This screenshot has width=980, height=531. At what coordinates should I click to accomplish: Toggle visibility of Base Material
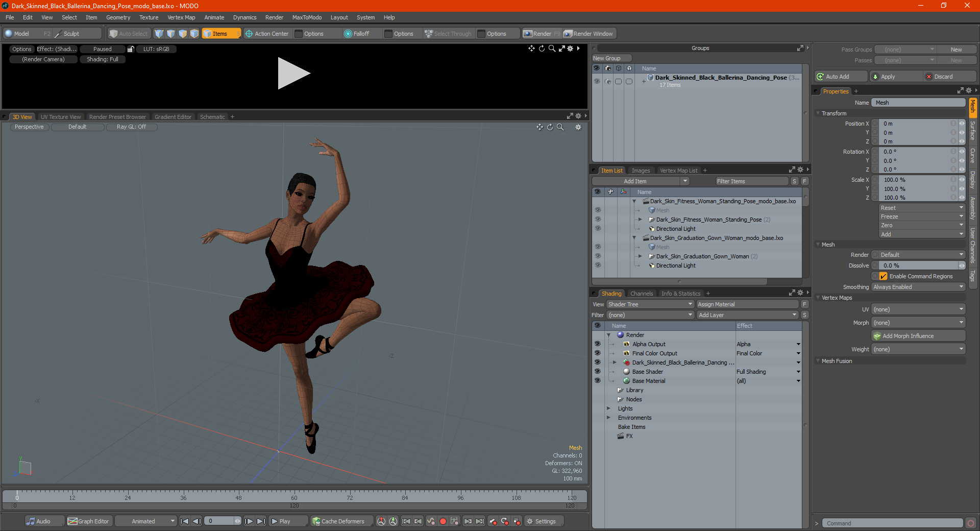[597, 381]
